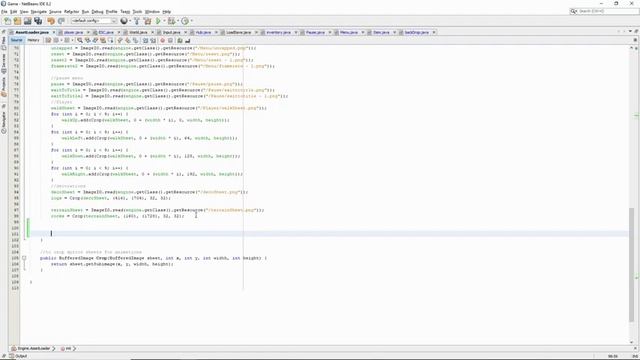Screen dimensions: 640x360
Task: Click the Profile Project clock icon
Action: coord(185,21)
